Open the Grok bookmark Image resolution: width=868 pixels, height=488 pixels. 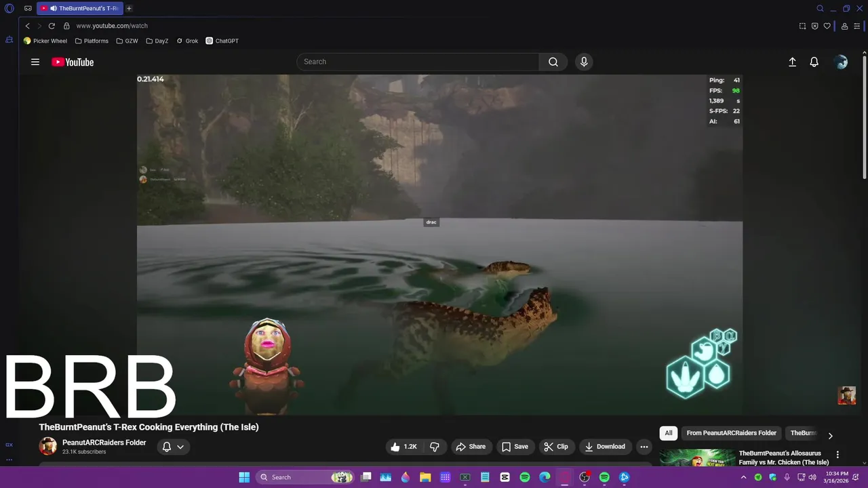pos(187,41)
